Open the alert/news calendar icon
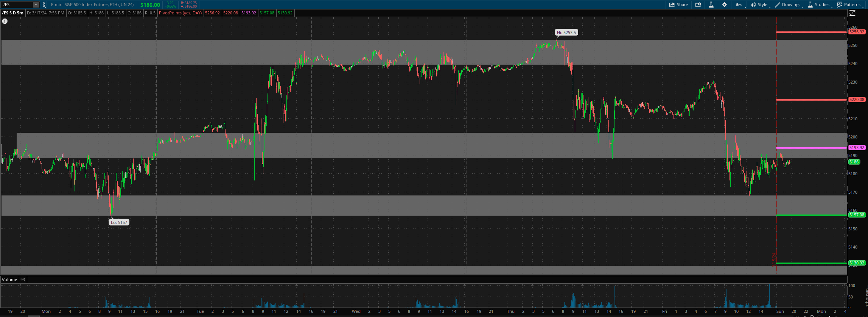 698,5
